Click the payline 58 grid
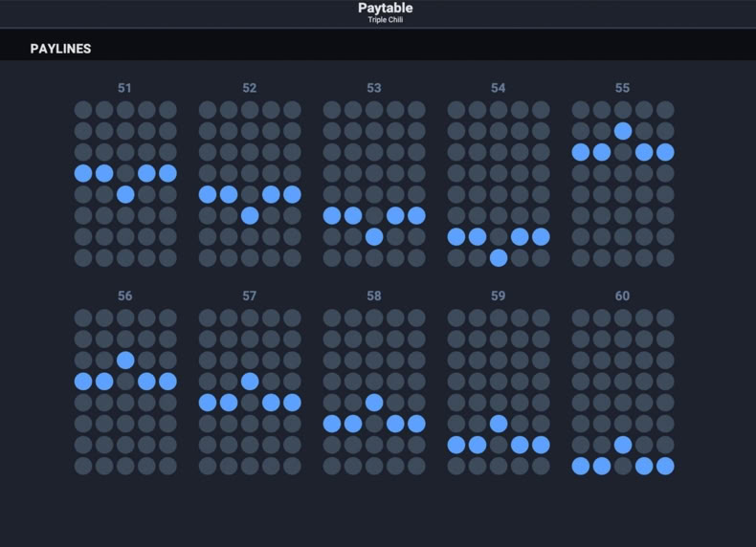The height and width of the screenshot is (547, 756). 374,392
